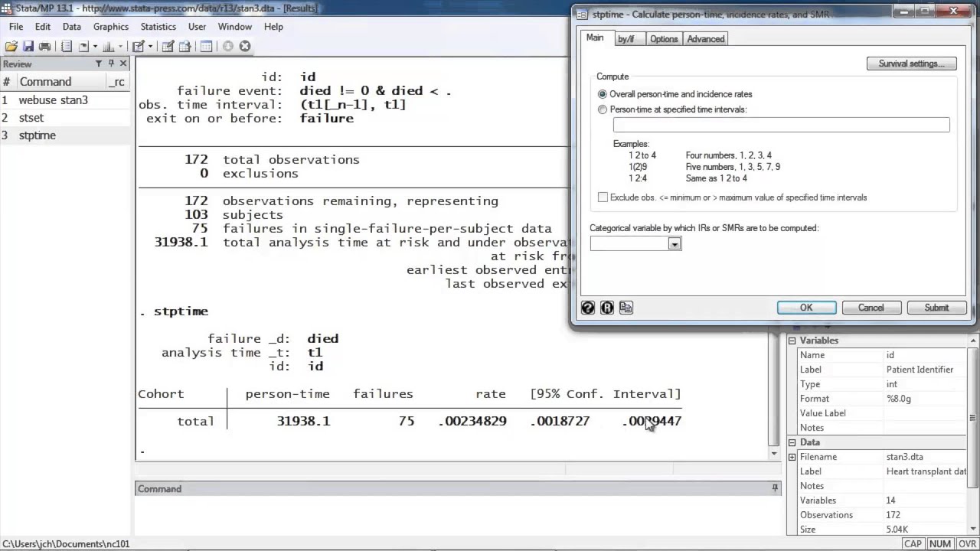Toggle the OVR status bar indicator
The width and height of the screenshot is (980, 551).
click(967, 544)
